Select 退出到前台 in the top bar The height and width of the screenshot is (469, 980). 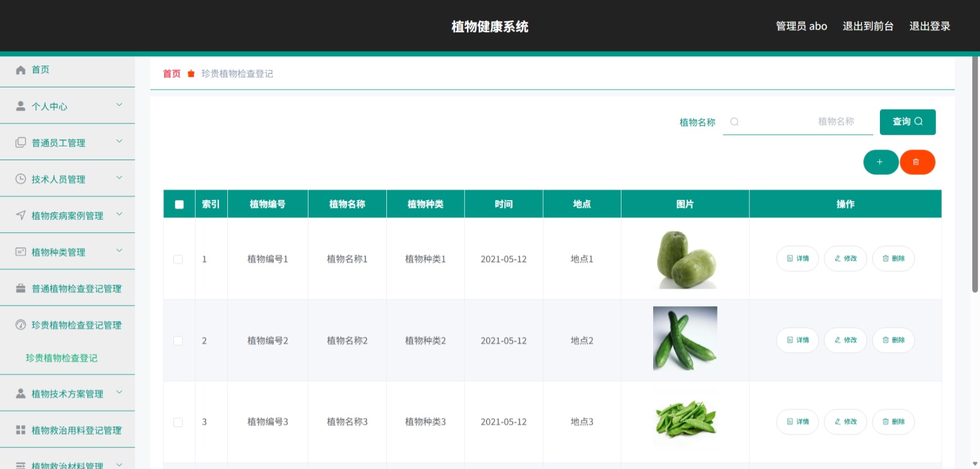[868, 26]
